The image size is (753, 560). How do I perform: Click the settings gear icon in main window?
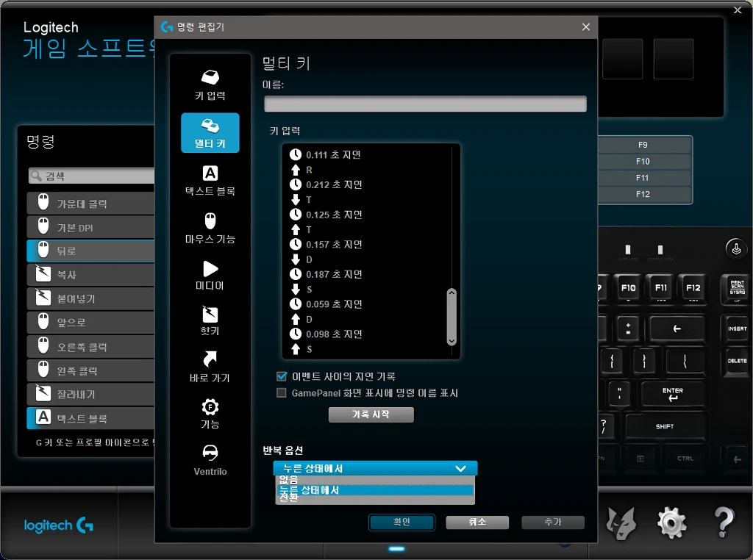tap(671, 523)
